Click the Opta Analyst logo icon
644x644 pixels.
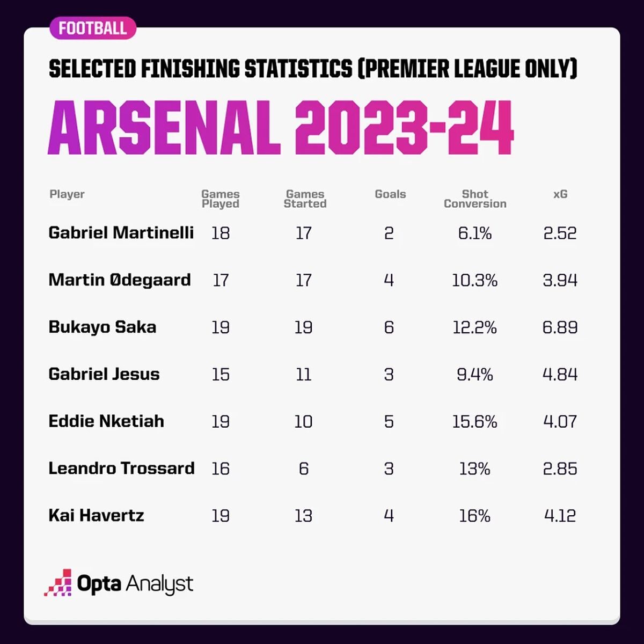pos(58,583)
